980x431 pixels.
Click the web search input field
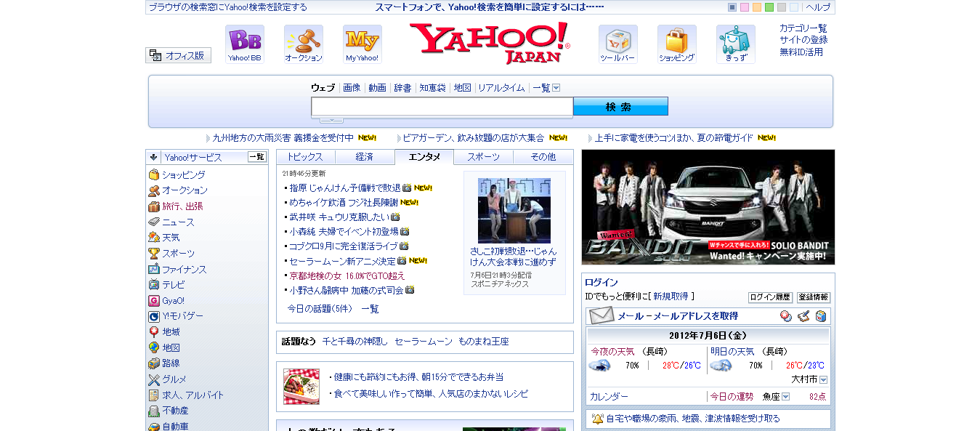tap(442, 107)
